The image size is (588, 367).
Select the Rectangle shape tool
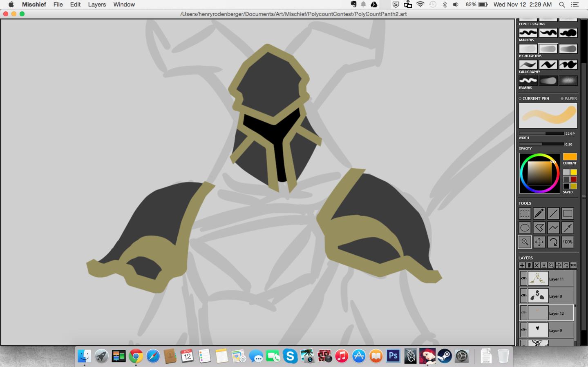pos(568,214)
